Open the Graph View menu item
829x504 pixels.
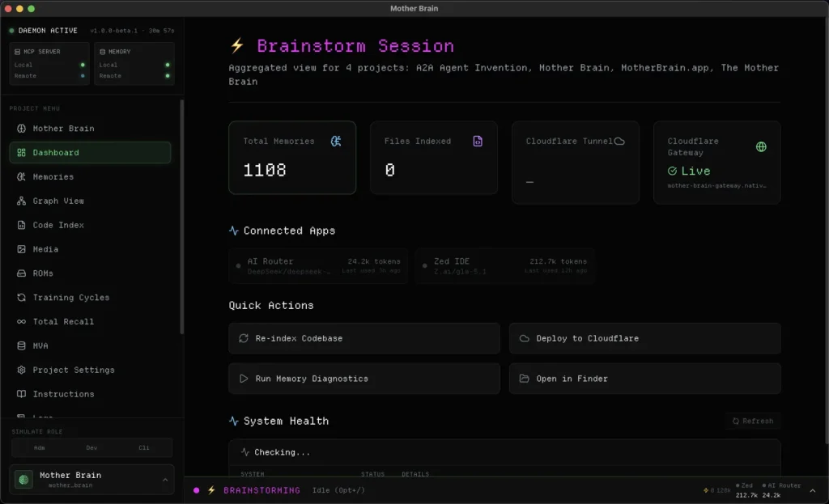[90, 201]
